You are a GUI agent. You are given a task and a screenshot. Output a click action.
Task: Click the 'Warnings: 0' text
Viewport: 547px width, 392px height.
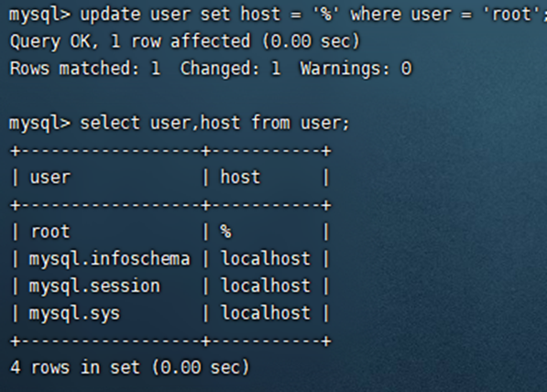356,69
